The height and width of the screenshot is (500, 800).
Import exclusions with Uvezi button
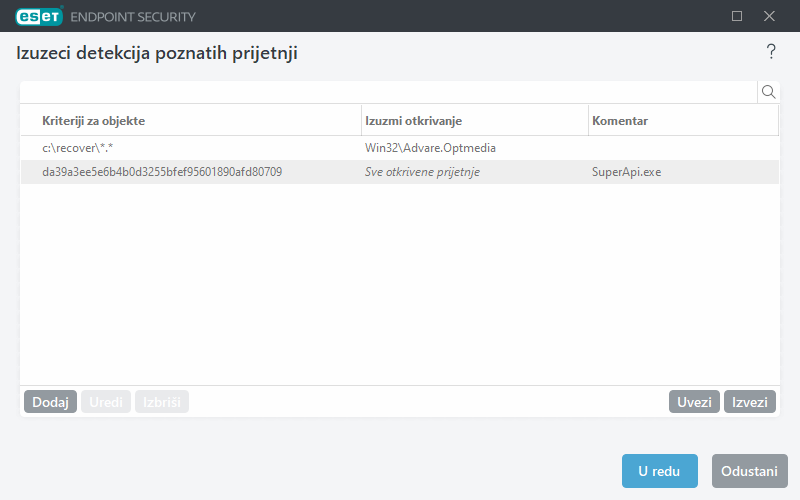click(694, 402)
